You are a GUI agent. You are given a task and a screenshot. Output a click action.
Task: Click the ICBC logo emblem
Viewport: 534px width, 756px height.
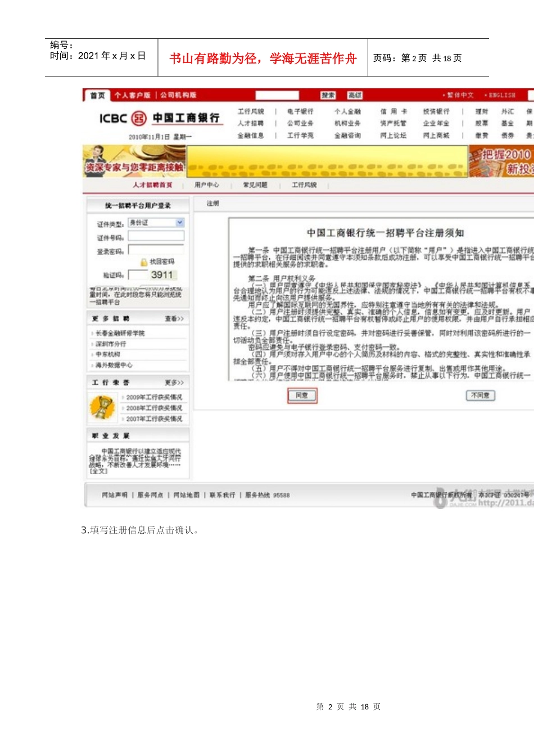click(139, 118)
